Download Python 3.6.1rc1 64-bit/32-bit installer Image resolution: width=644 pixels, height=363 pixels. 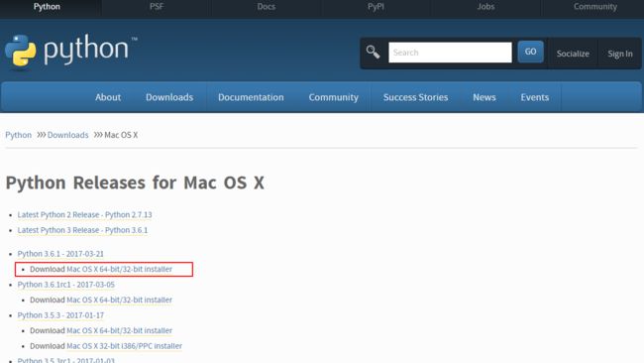[120, 300]
